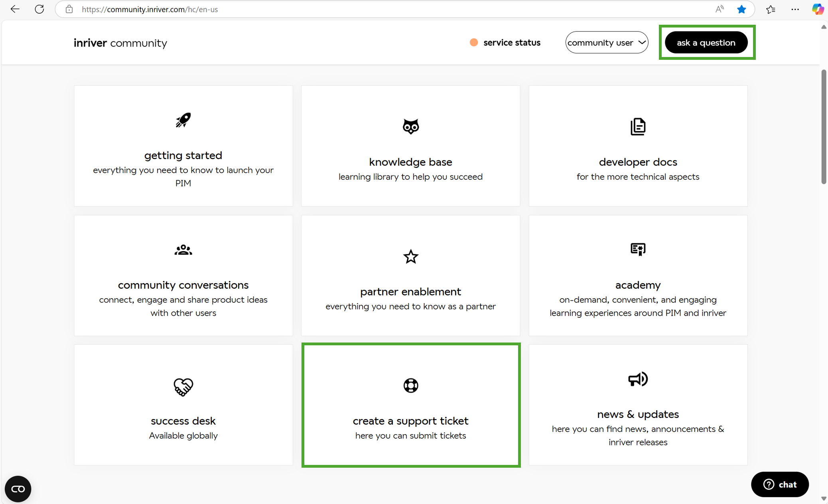Open the favorites list icon

771,9
